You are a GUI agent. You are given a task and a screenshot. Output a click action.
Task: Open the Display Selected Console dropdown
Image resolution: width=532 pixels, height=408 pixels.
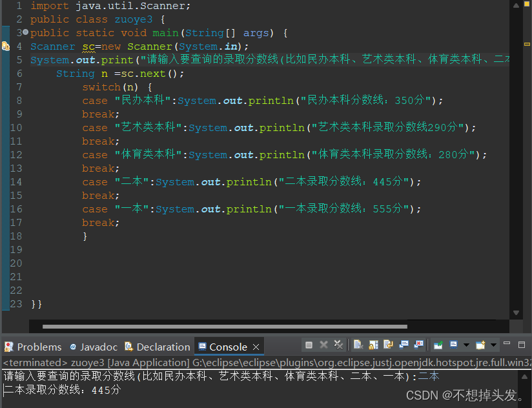(x=466, y=347)
